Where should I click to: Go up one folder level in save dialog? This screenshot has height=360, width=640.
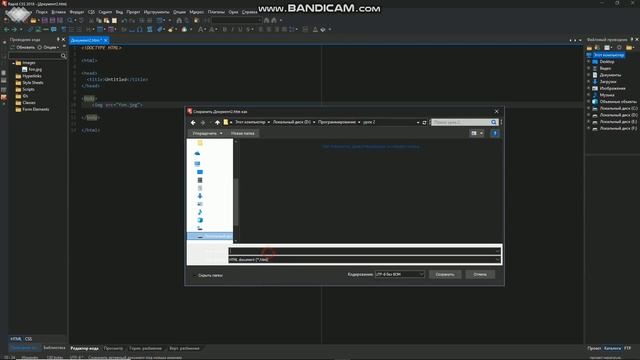(x=217, y=122)
